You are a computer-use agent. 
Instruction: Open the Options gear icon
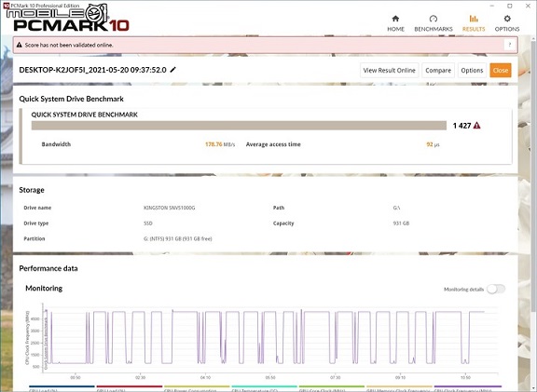(507, 19)
